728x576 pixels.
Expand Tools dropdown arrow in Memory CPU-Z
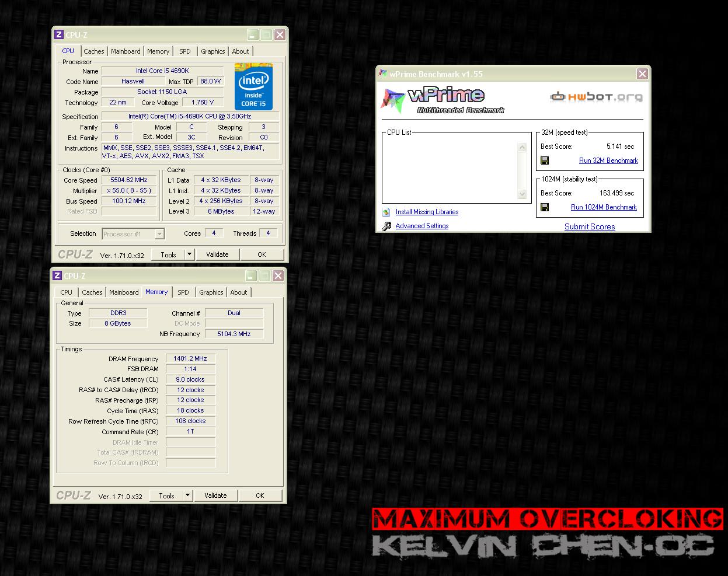click(187, 495)
